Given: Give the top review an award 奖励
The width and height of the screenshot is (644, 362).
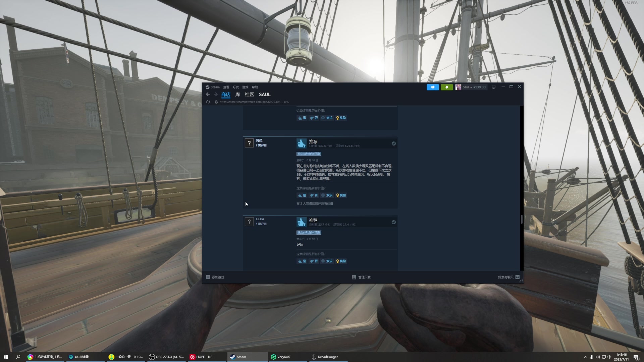Looking at the screenshot, I should pyautogui.click(x=341, y=118).
